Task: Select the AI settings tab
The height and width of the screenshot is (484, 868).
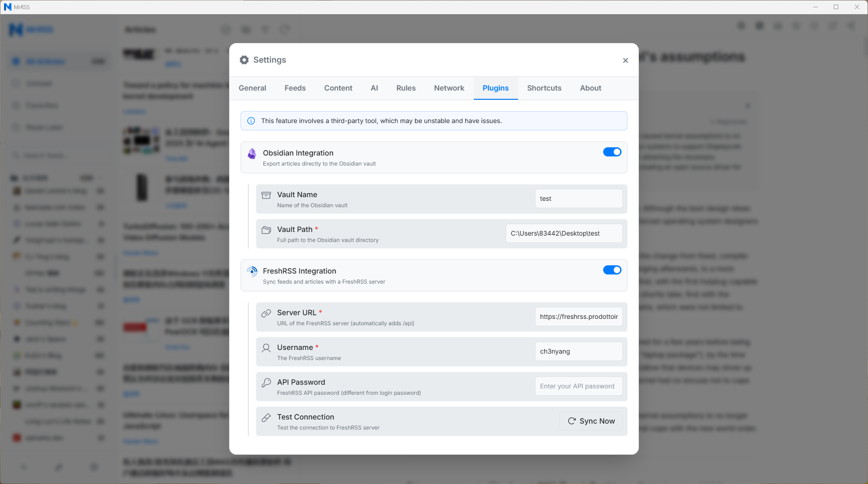Action: point(375,88)
